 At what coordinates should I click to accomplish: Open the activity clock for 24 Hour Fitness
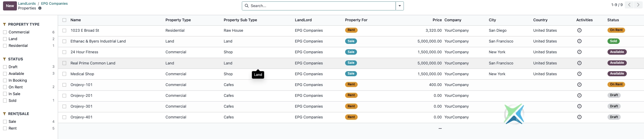(579, 52)
